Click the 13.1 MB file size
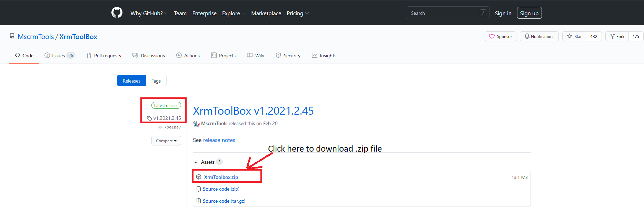The height and width of the screenshot is (211, 644). 519,177
